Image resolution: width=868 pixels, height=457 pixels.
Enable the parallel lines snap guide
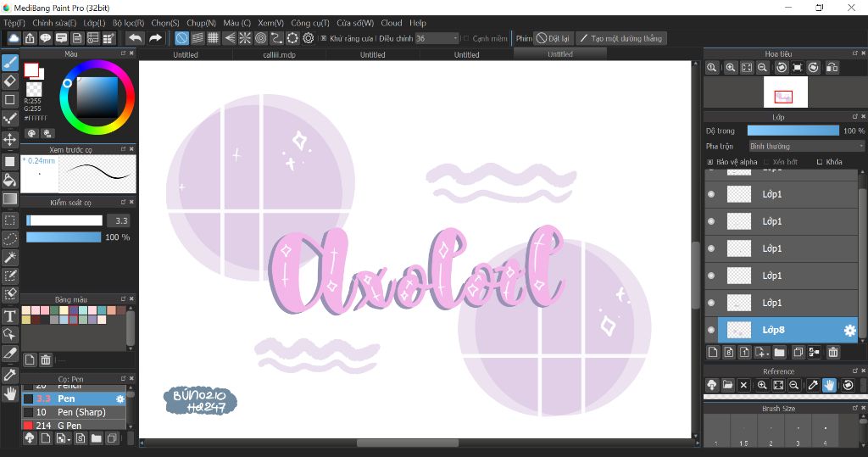pos(198,38)
